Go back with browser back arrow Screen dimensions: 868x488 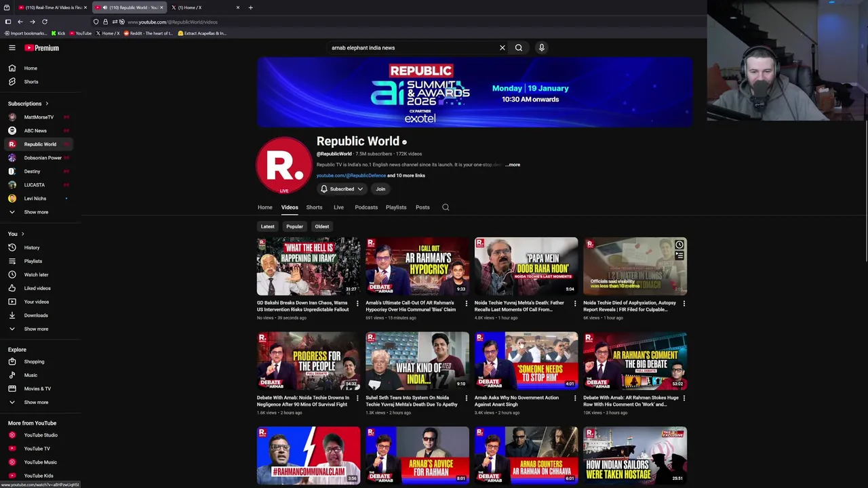pos(20,22)
